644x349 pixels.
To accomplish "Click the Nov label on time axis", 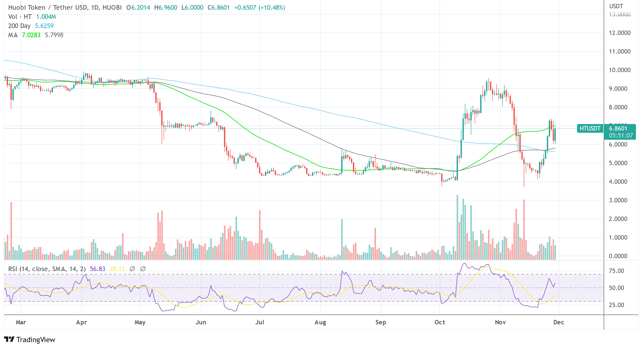I will coord(500,322).
